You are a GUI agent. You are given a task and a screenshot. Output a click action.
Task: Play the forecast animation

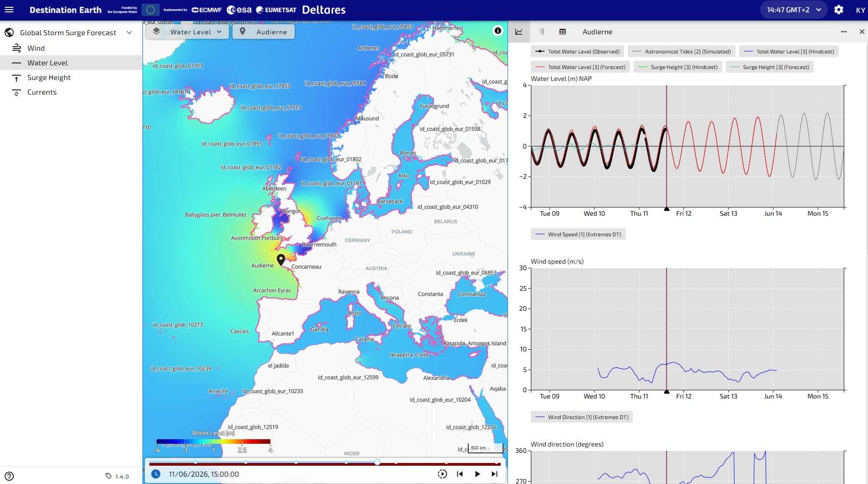coord(477,474)
